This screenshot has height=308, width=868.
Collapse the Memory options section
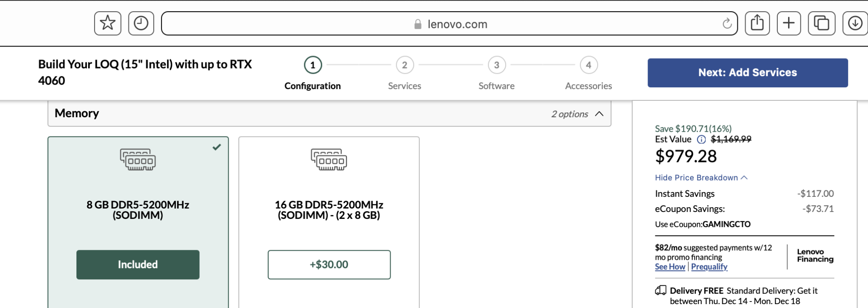pos(599,114)
